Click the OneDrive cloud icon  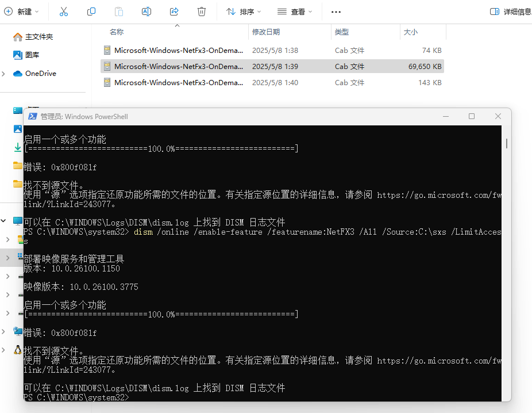point(18,74)
